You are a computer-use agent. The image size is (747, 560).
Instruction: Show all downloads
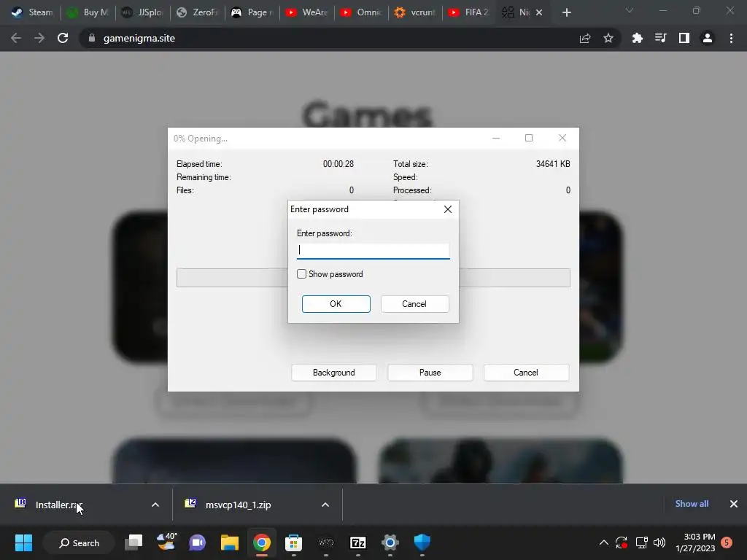click(x=692, y=504)
